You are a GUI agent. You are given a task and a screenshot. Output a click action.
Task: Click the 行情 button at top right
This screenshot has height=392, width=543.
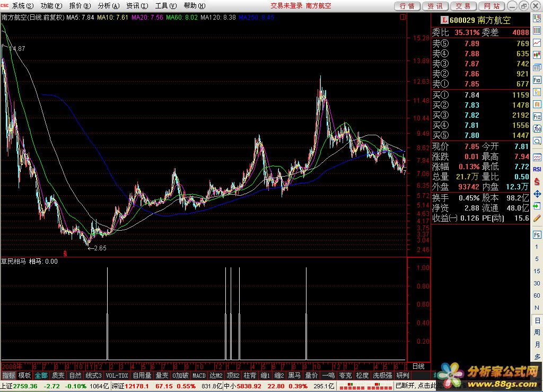click(407, 6)
